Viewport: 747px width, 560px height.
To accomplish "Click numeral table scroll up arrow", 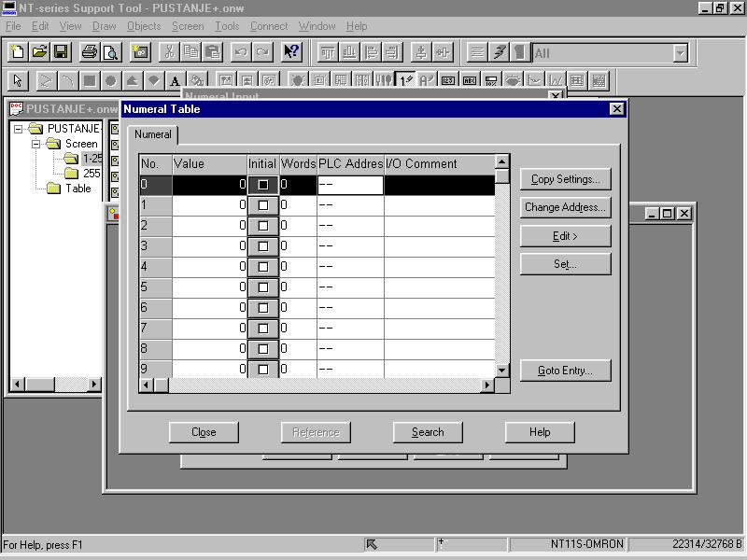I will pos(502,162).
